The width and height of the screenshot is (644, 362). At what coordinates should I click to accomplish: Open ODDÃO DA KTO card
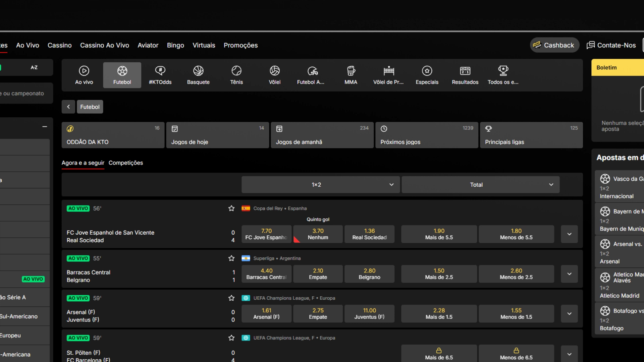pos(113,135)
